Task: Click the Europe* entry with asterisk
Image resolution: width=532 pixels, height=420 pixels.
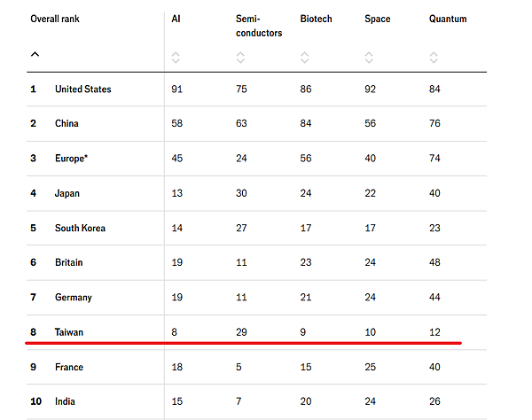Action: coord(73,159)
